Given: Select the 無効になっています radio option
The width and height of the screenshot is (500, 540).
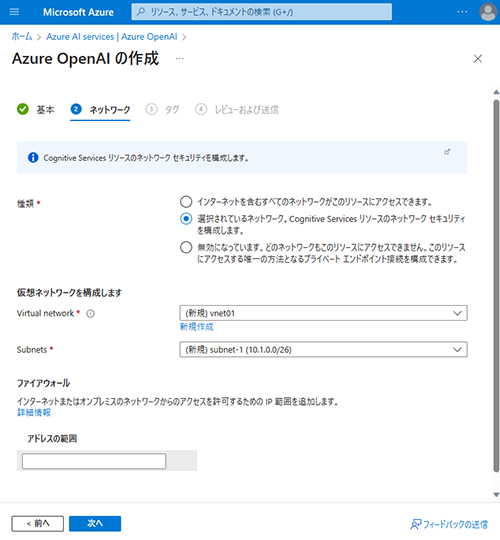Looking at the screenshot, I should click(186, 247).
